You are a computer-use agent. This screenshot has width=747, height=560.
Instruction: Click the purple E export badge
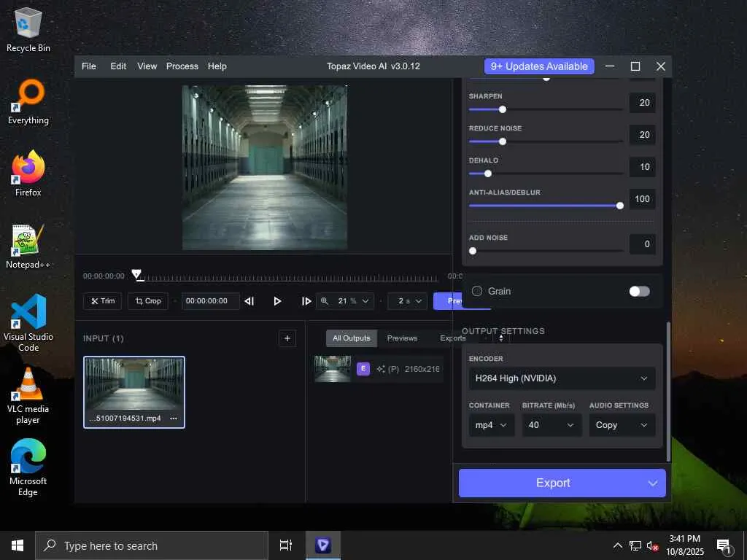click(x=363, y=369)
